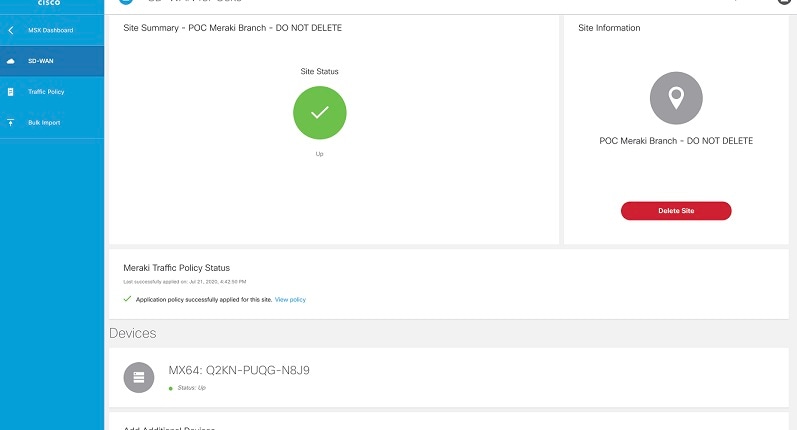Click the back arrow icon beside MSX Dashboard

click(11, 30)
